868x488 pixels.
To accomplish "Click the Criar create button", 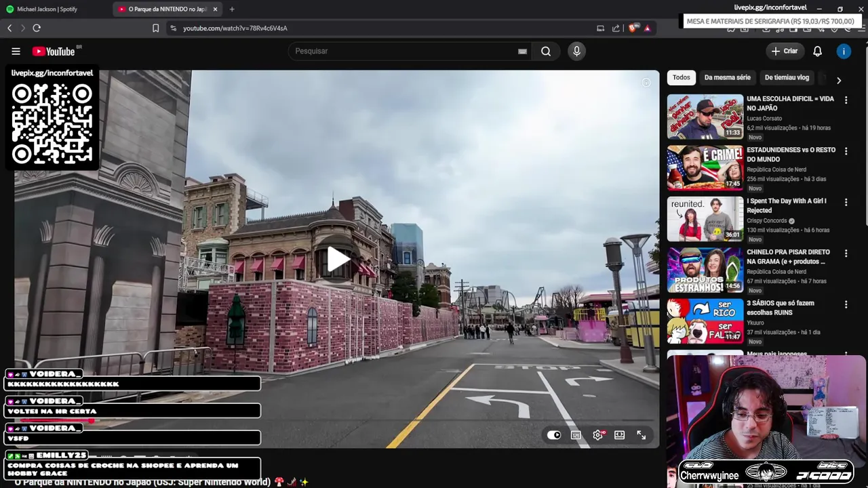I will pos(785,51).
